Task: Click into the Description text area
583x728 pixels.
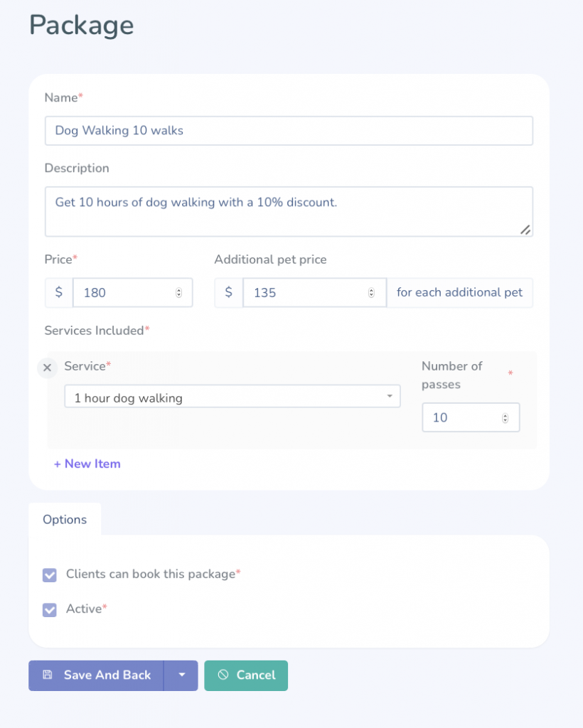Action: [x=289, y=212]
